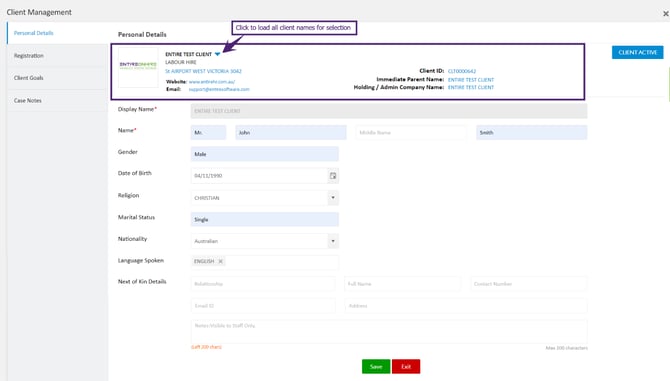Click the Next of Kin Contact Number field
670x381 pixels.
click(x=529, y=284)
